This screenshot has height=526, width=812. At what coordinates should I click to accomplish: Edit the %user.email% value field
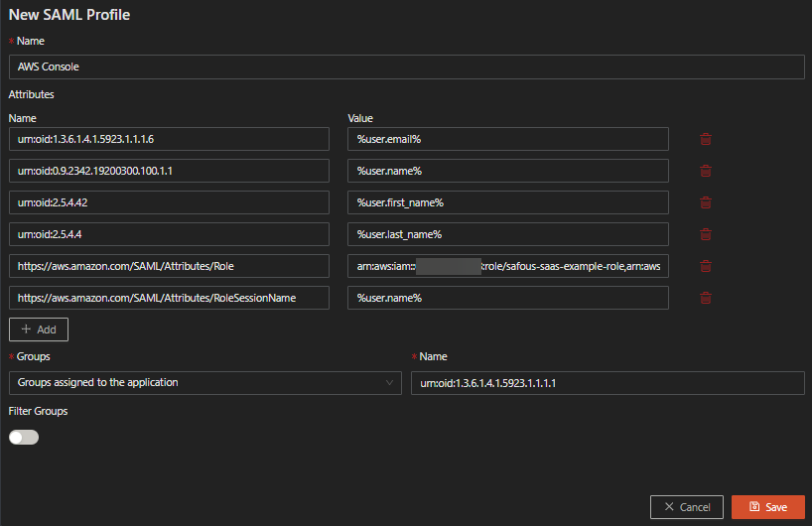coord(507,139)
